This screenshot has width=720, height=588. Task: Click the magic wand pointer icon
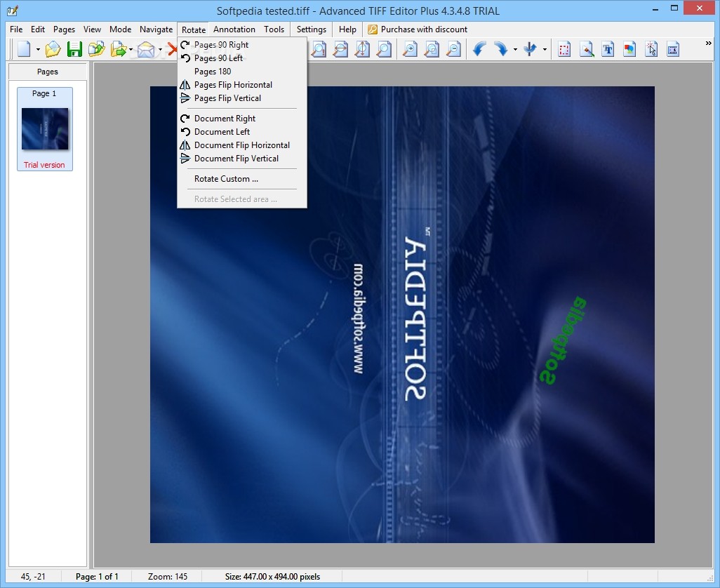[651, 49]
